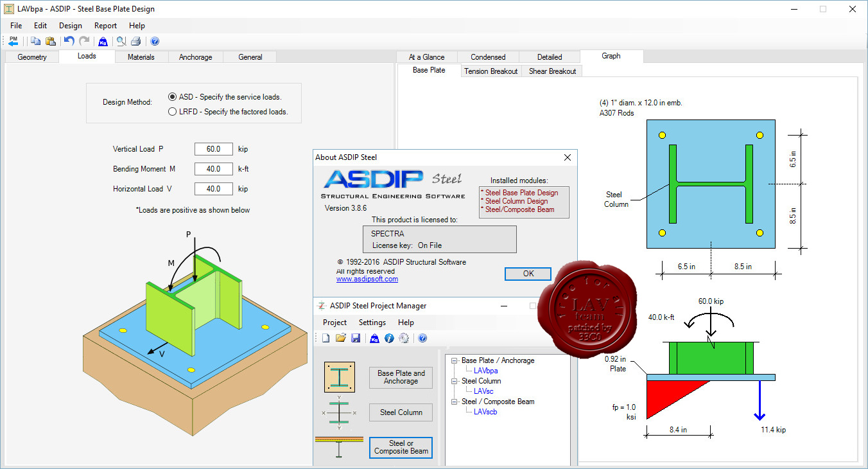The height and width of the screenshot is (469, 868).
Task: Minimize the ASDIP Steel Project Manager window
Action: [x=503, y=306]
